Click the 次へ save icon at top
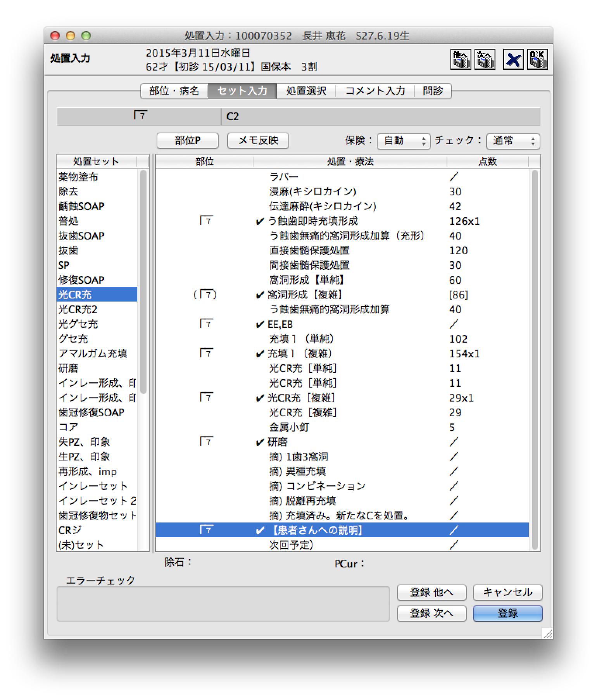The image size is (597, 700). pos(485,59)
